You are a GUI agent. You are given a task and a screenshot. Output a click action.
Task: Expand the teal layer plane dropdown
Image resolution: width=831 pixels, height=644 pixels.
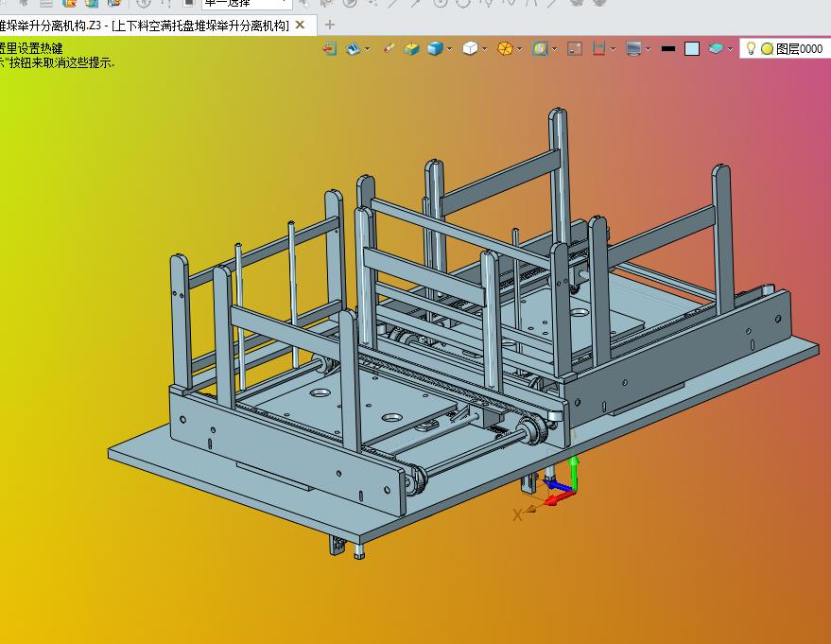(730, 49)
